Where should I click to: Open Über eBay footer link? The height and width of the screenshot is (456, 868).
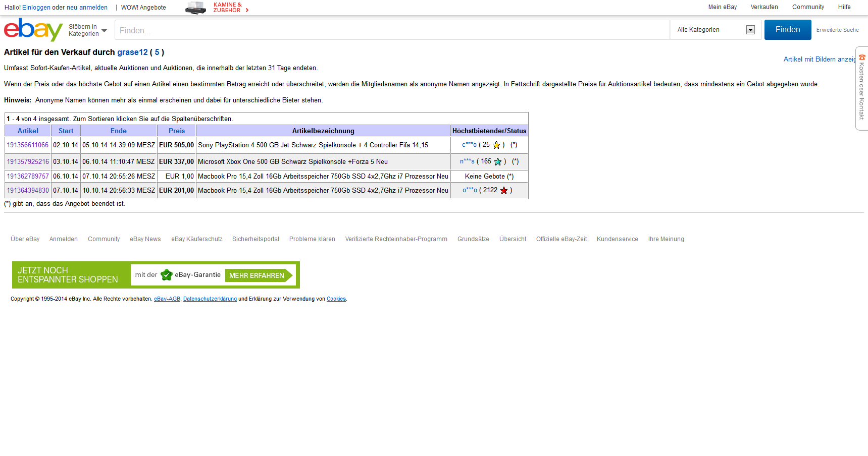coord(25,239)
